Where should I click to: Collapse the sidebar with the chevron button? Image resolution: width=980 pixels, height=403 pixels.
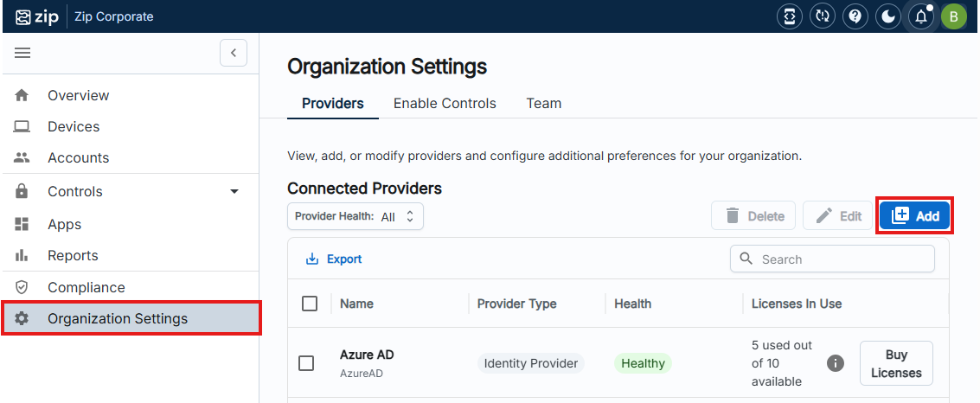click(x=234, y=53)
